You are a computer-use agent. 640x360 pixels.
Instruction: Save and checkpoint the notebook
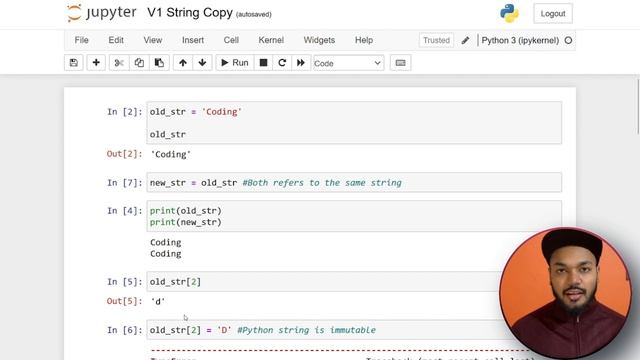click(73, 63)
